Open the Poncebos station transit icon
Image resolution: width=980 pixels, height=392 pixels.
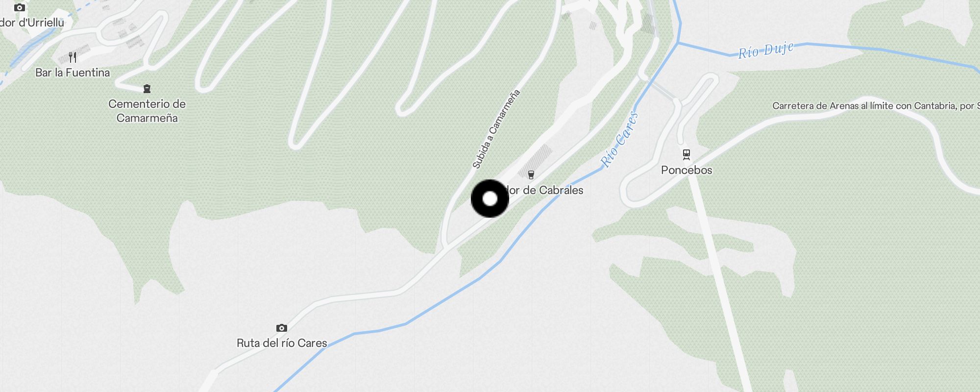click(x=686, y=155)
